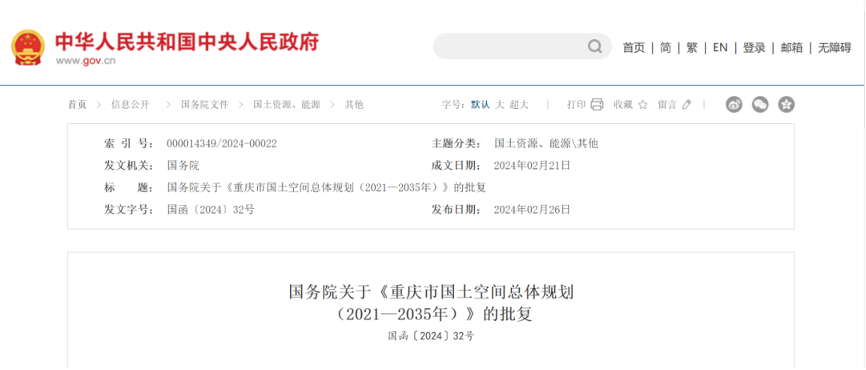
Task: Click the document number 国函〔2024〕32号 in the table
Action: (x=210, y=210)
